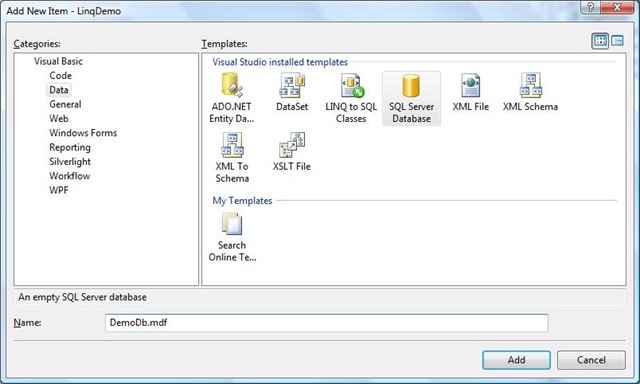Choose the Silverlight category
Viewport: 640px width, 384px height.
click(70, 161)
